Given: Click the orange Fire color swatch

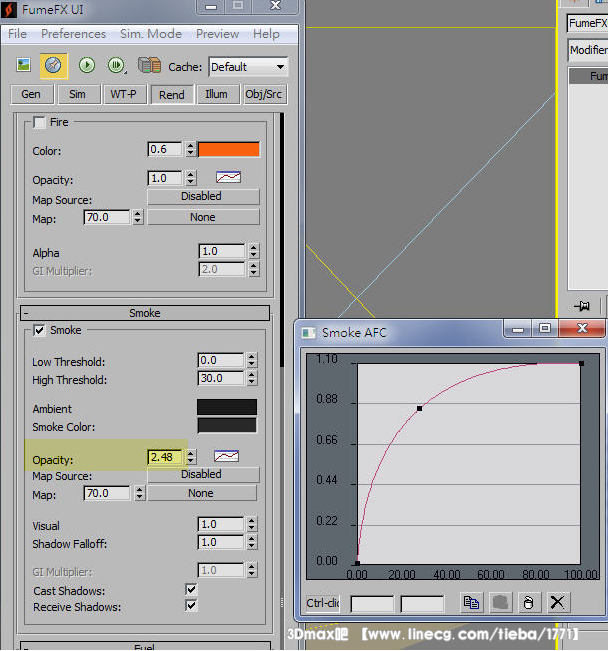Looking at the screenshot, I should [x=229, y=149].
